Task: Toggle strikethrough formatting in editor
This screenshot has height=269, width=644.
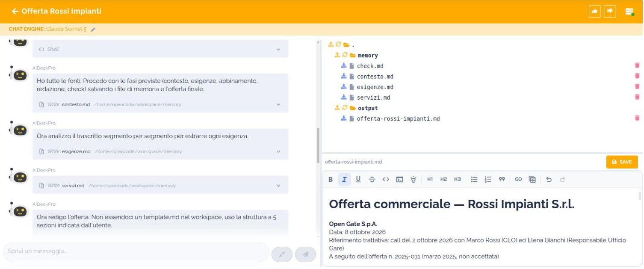Action: (372, 180)
